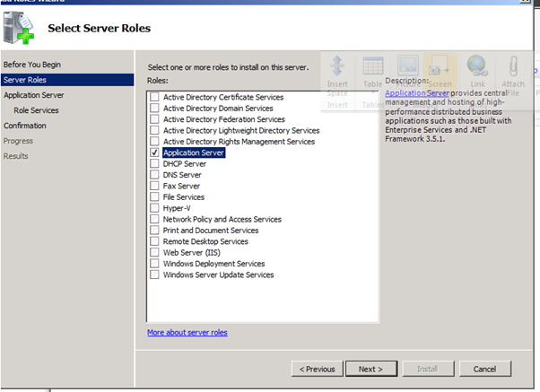The width and height of the screenshot is (540, 392).
Task: Check the Web Server (IIS) checkbox
Action: pyautogui.click(x=154, y=252)
